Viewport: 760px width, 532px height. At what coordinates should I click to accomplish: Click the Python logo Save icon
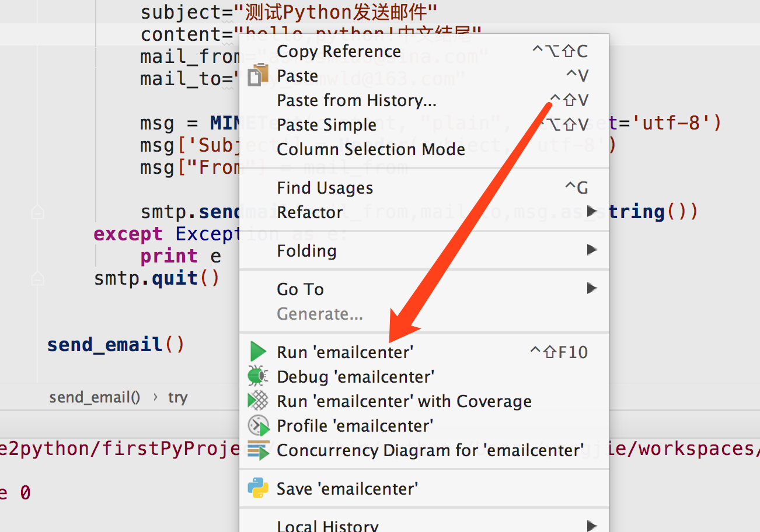coord(257,488)
